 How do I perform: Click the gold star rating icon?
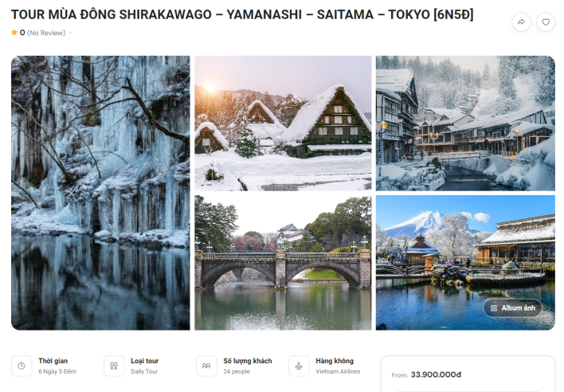(x=14, y=33)
